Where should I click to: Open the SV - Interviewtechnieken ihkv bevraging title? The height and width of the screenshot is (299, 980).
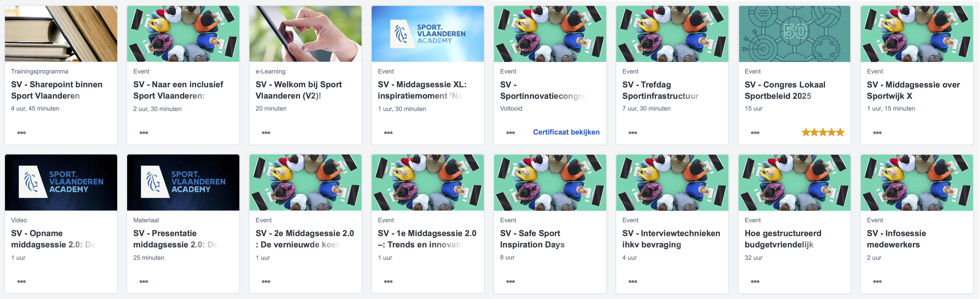click(x=671, y=239)
